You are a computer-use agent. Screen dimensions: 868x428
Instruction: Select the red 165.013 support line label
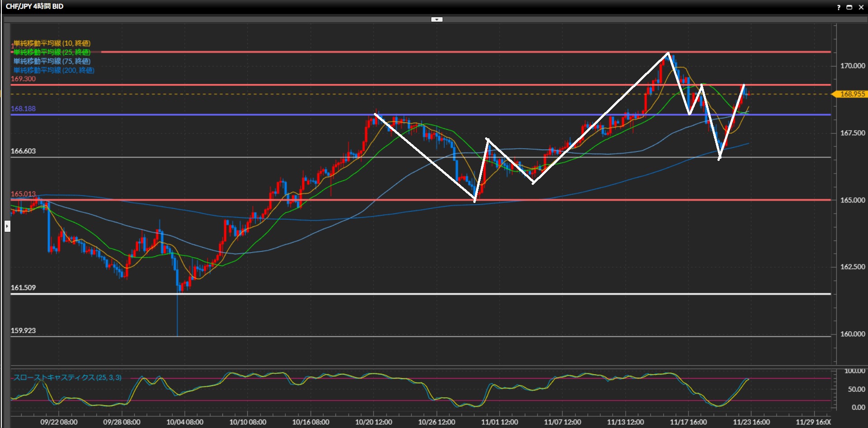pos(23,194)
